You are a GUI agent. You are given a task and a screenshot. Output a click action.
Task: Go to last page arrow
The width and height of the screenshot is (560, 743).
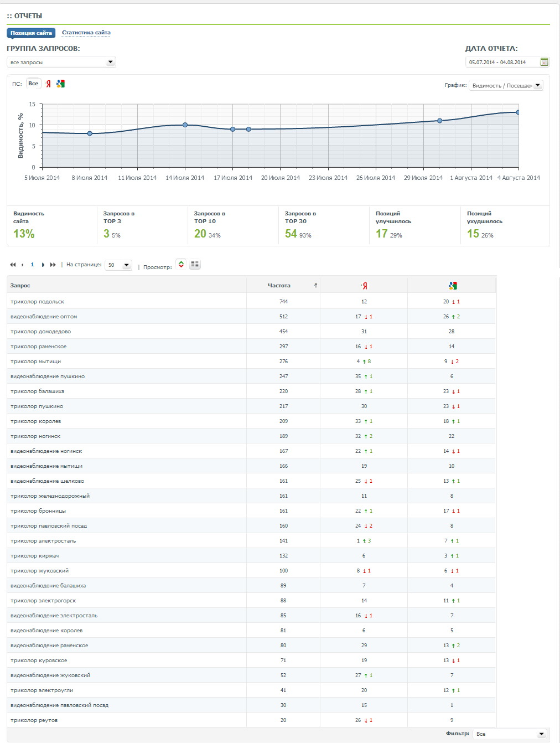(53, 265)
